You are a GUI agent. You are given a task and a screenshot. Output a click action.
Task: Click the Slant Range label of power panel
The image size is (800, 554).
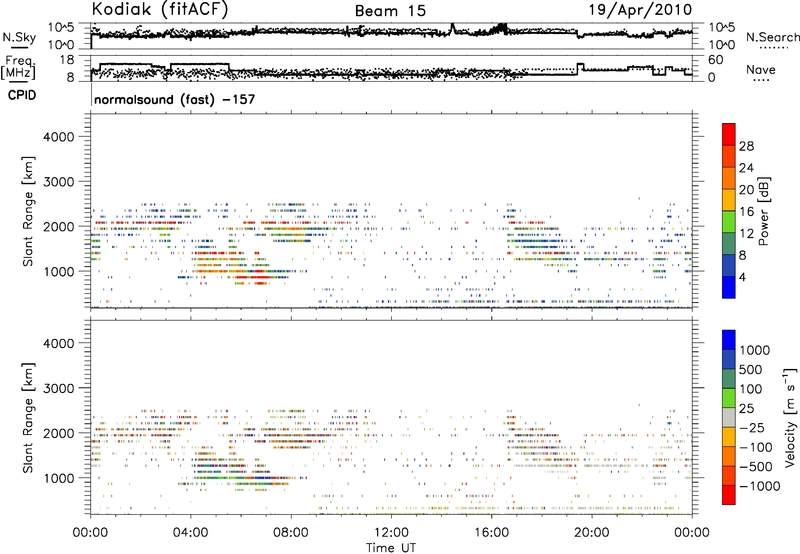(28, 211)
